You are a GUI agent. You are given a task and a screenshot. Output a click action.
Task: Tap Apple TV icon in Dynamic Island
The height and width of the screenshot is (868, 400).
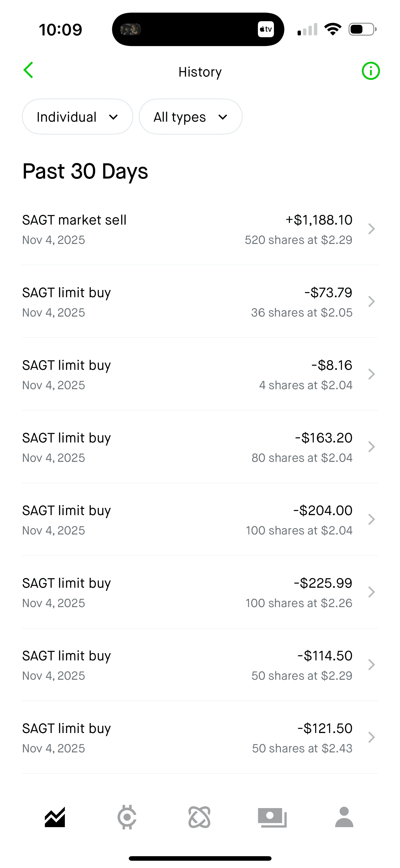pos(266,29)
